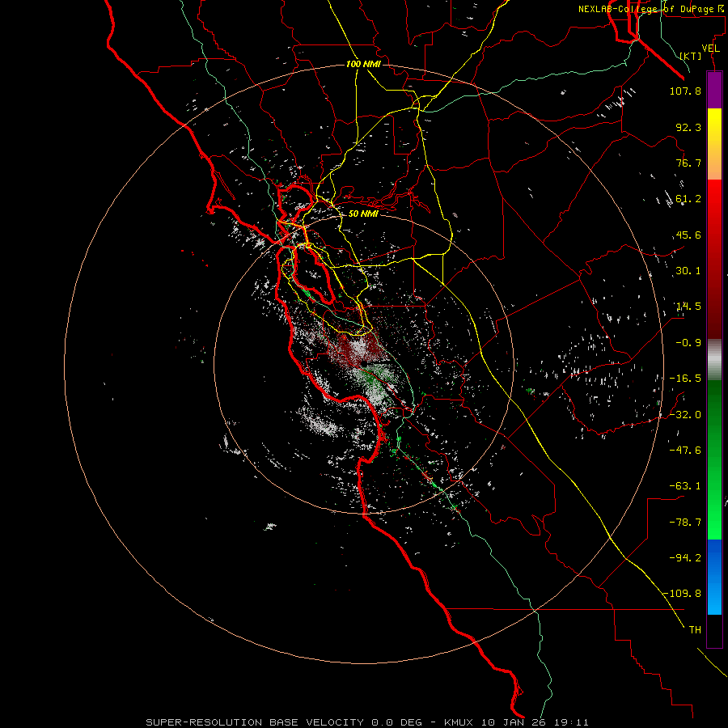Viewport: 728px width, 728px height.
Task: Select the -78.7 velocity scale value
Action: (685, 523)
